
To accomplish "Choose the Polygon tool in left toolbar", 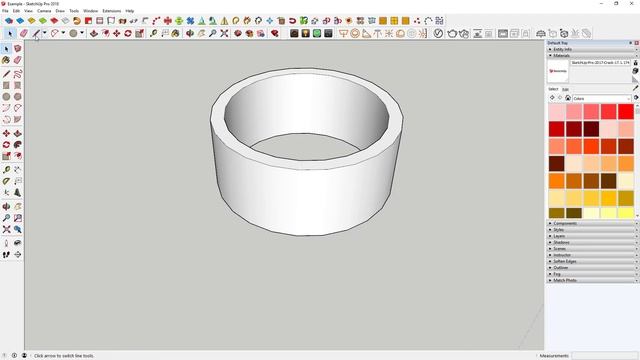I will pos(18,97).
